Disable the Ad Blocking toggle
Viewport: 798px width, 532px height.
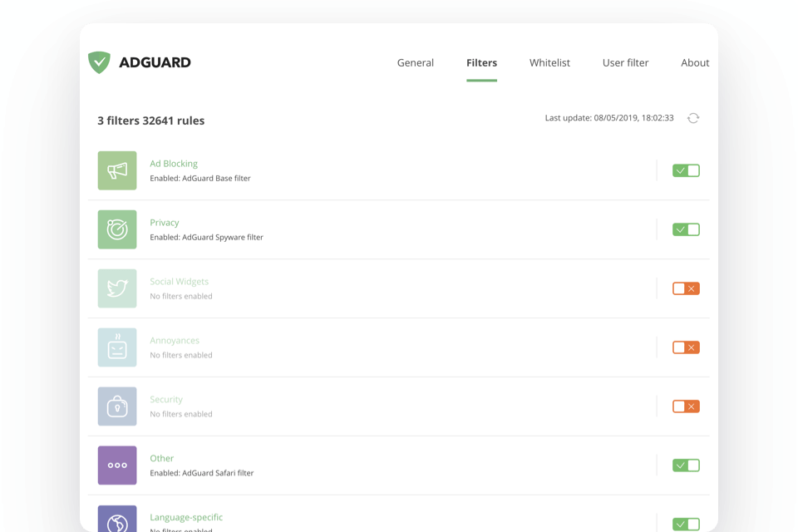(x=686, y=170)
